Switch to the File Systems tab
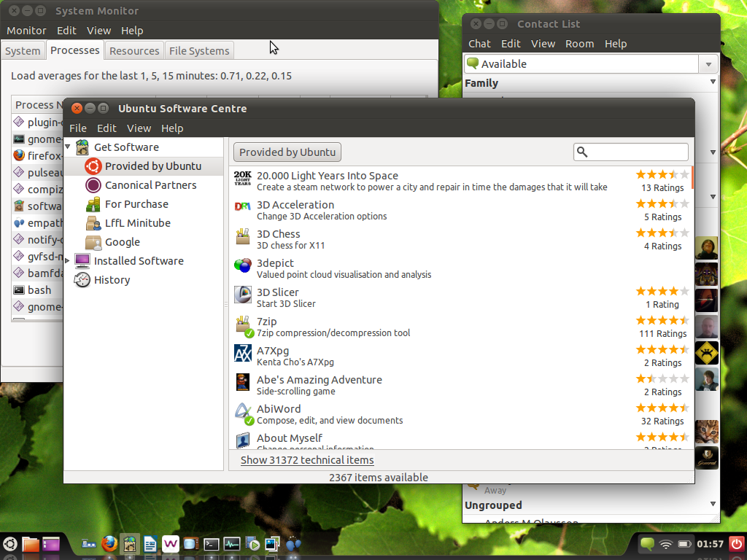The width and height of the screenshot is (747, 560). (199, 51)
